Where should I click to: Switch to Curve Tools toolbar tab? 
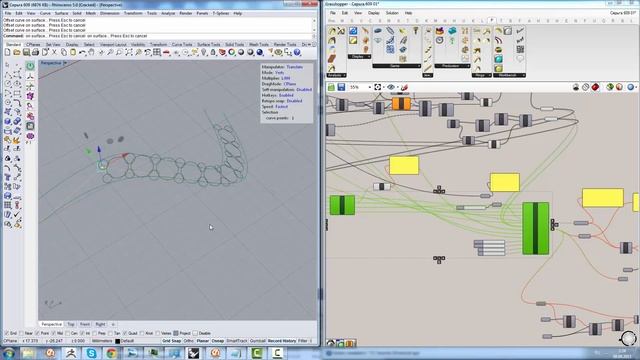coord(182,44)
